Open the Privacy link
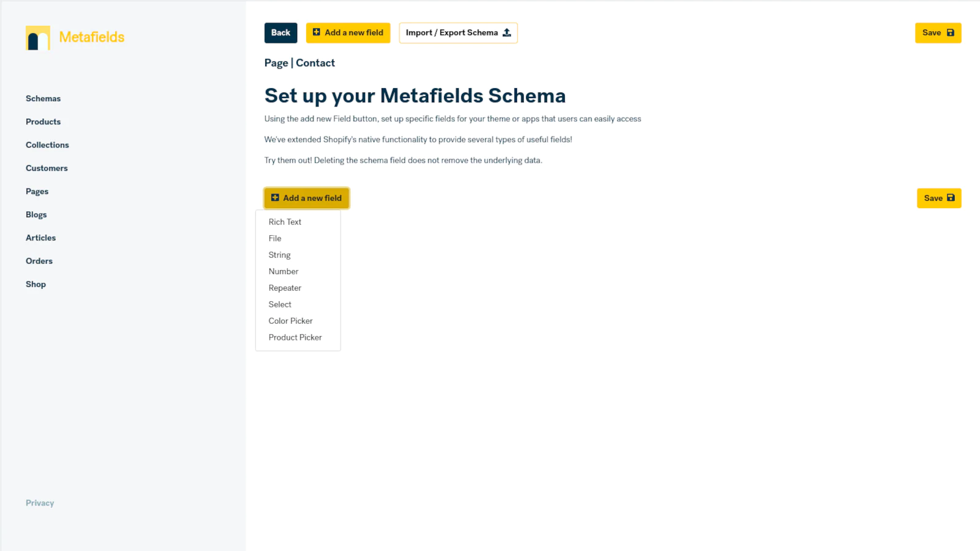The image size is (980, 551). (x=40, y=503)
